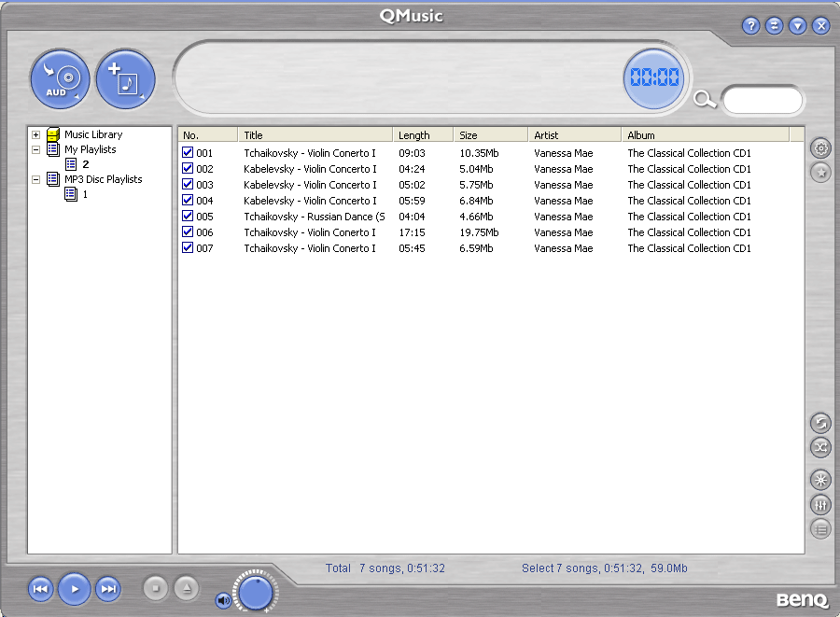This screenshot has width=840, height=617.
Task: Sort tracks by Album column header
Action: tap(705, 135)
